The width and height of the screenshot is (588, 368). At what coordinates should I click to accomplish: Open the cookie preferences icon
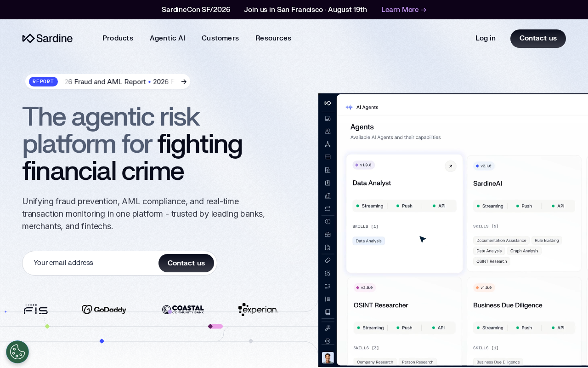17,352
